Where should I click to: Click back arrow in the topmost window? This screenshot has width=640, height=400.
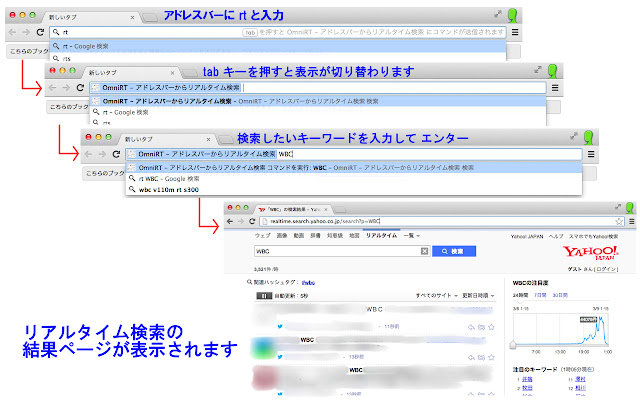[12, 32]
